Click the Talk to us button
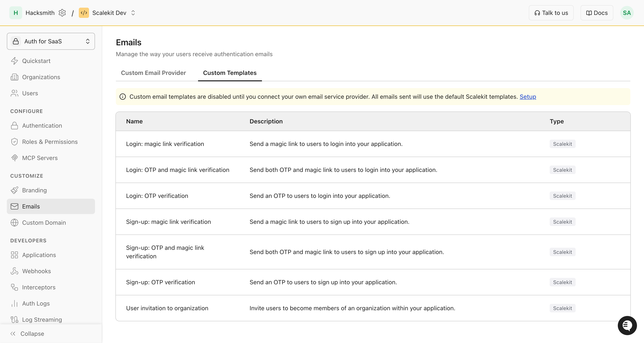Image resolution: width=644 pixels, height=343 pixels. 551,13
